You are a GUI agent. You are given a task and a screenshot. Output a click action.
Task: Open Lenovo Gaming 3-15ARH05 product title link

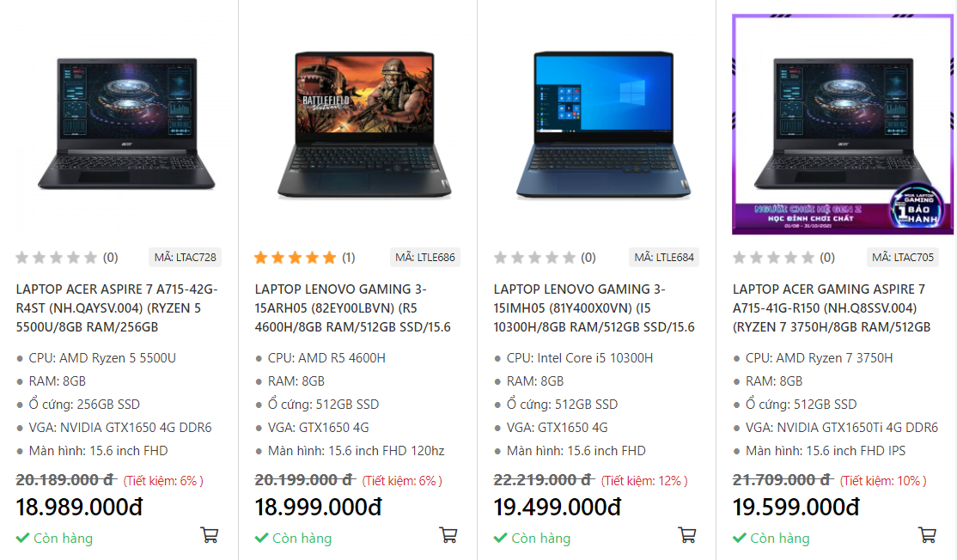pyautogui.click(x=352, y=307)
